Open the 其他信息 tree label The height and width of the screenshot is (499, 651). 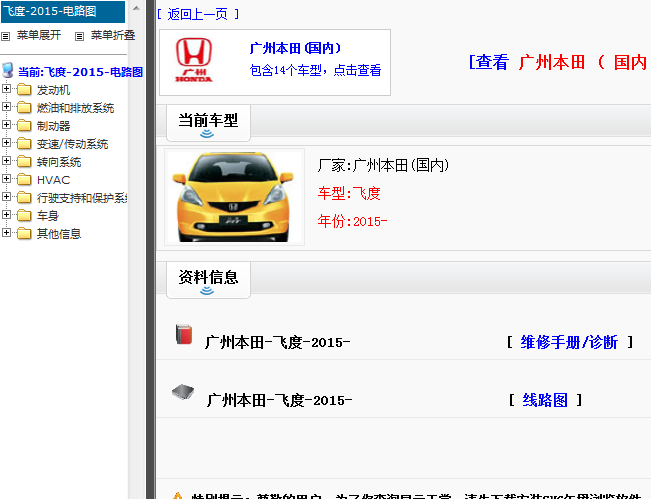pos(59,234)
